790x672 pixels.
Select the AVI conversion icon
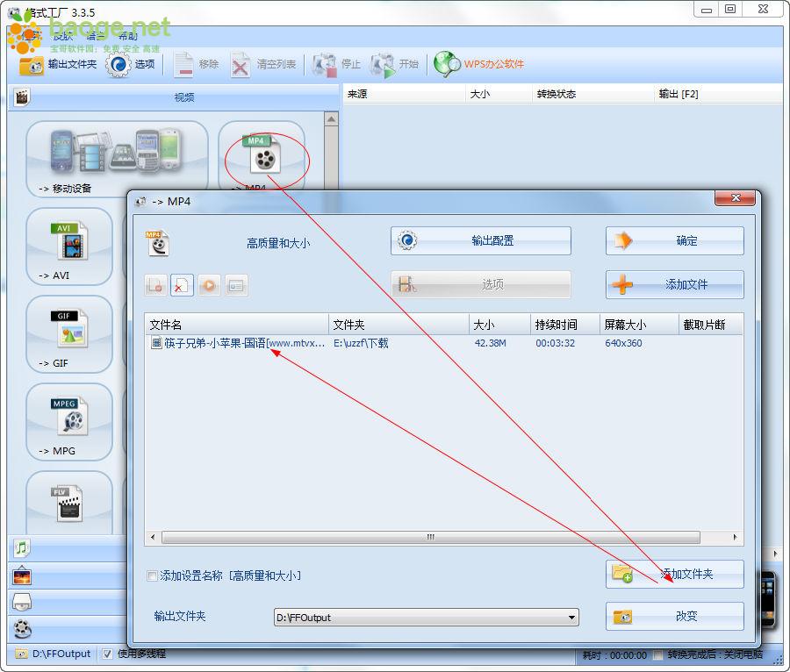pyautogui.click(x=69, y=243)
